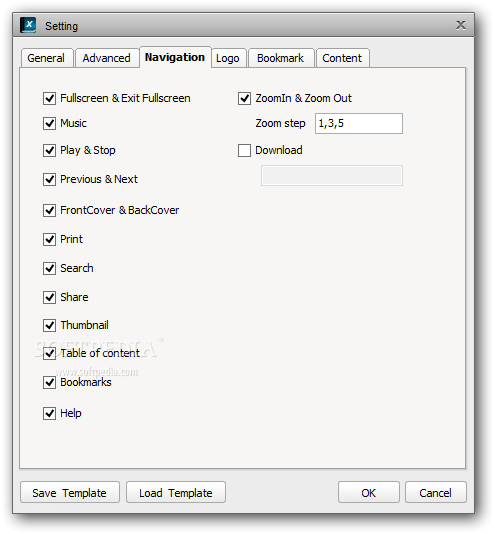
Task: Close the Setting dialog window
Action: 460,25
